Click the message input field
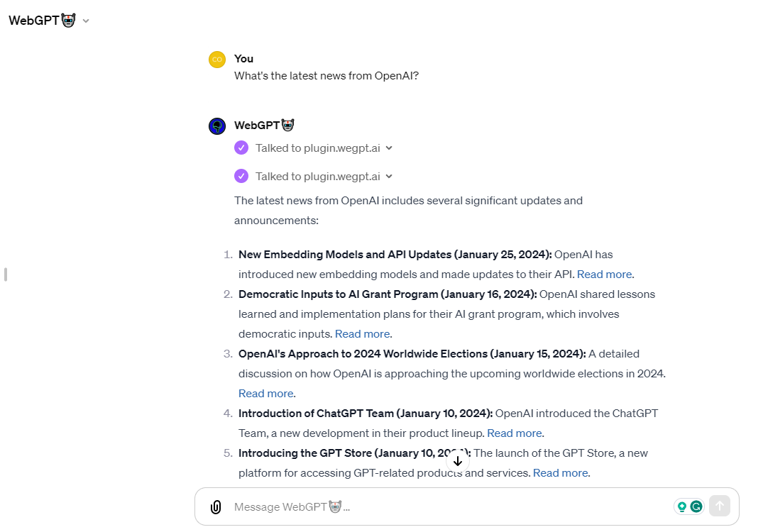 (426, 506)
